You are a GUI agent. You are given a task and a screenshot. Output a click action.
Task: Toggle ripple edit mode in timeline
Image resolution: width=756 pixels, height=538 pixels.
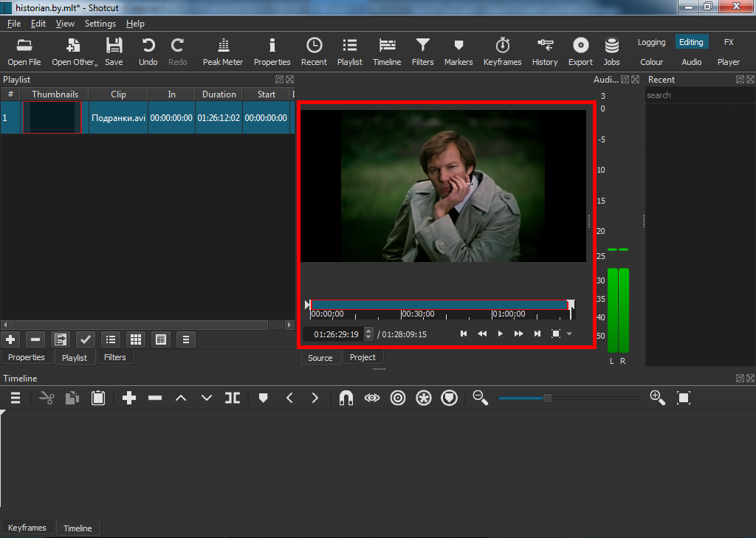pos(398,398)
